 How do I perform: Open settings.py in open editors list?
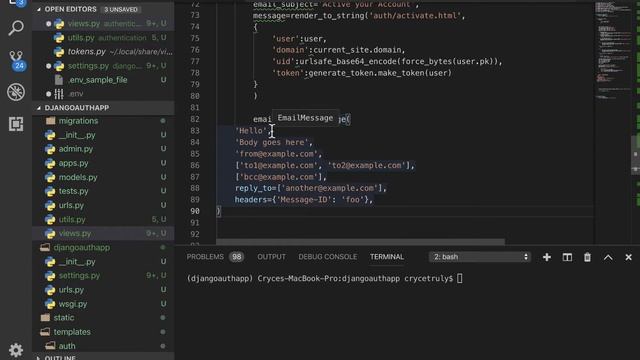pyautogui.click(x=104, y=66)
